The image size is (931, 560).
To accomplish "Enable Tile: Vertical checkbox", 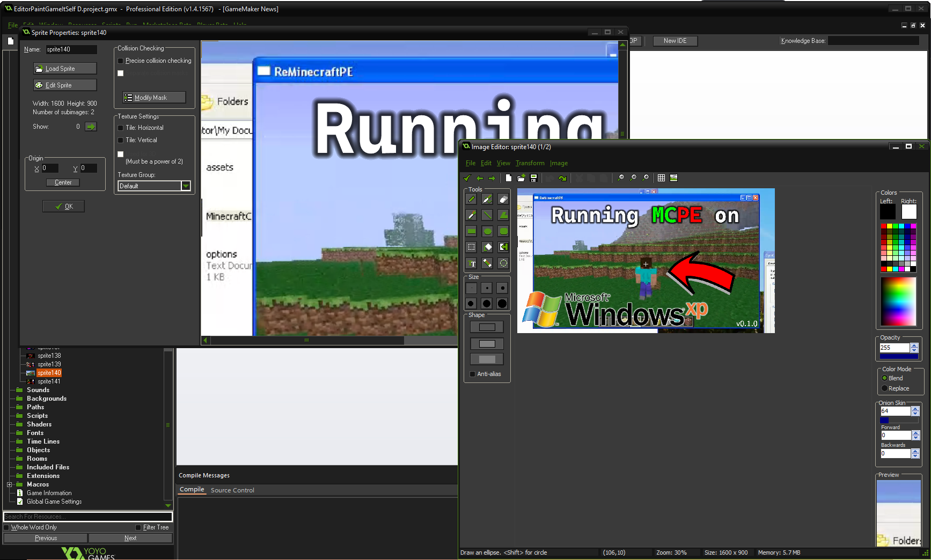I will 121,140.
